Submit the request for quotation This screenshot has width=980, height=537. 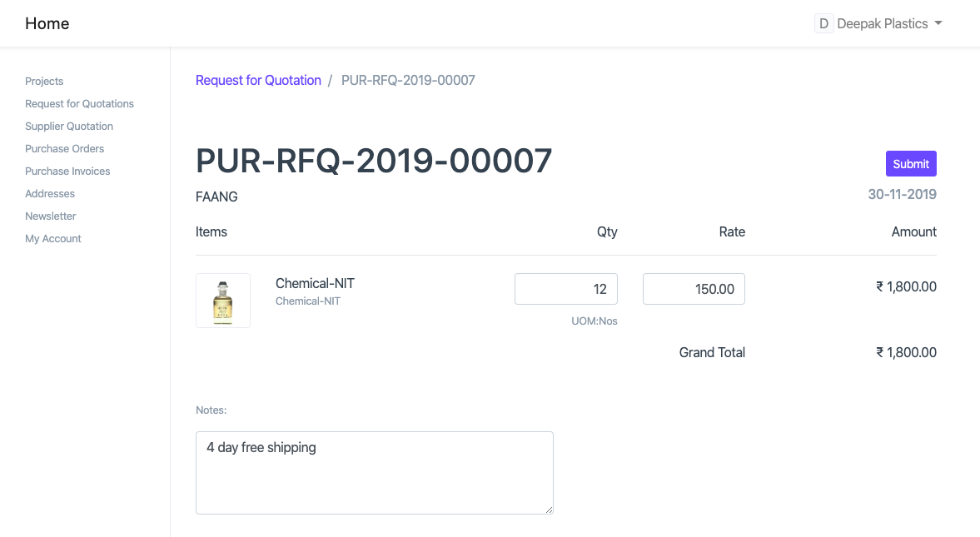point(910,163)
